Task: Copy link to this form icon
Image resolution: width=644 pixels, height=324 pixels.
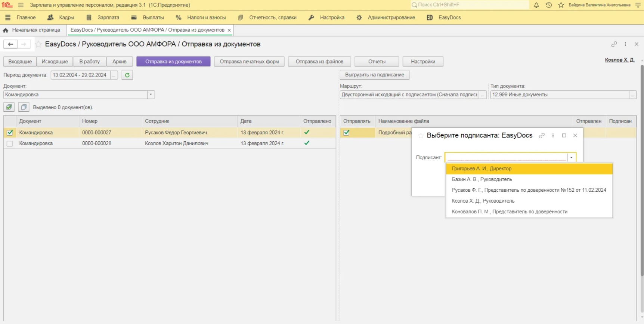Action: [614, 44]
